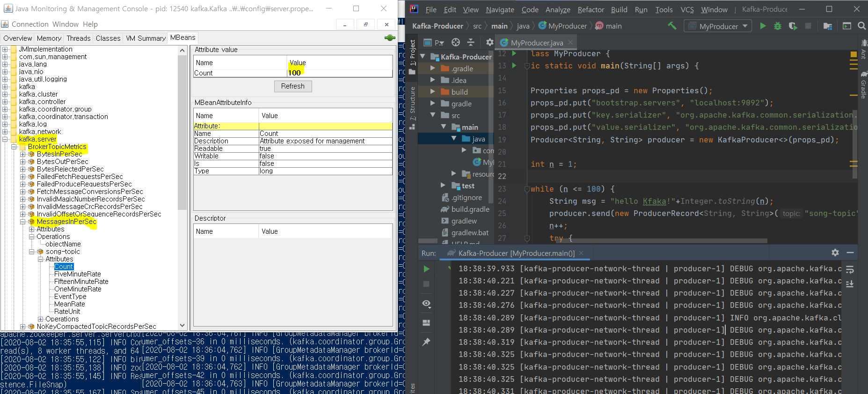Viewport: 868px width, 394px height.
Task: Click the Refresh button
Action: pos(293,86)
